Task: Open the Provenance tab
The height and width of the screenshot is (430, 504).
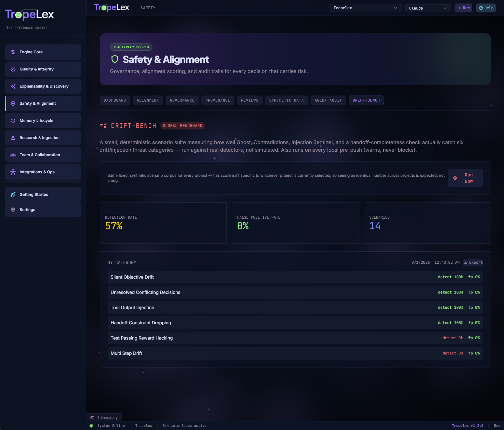Action: pos(218,100)
